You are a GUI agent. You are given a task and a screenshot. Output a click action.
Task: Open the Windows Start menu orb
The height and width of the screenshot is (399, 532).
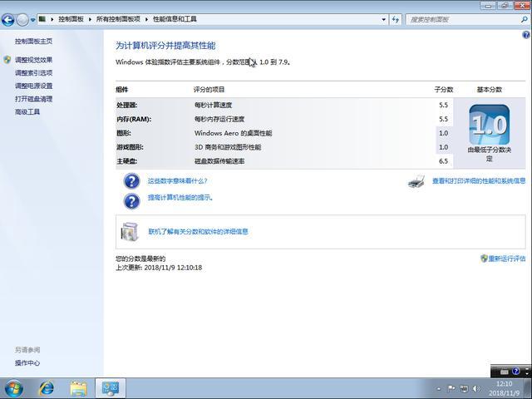(x=14, y=388)
